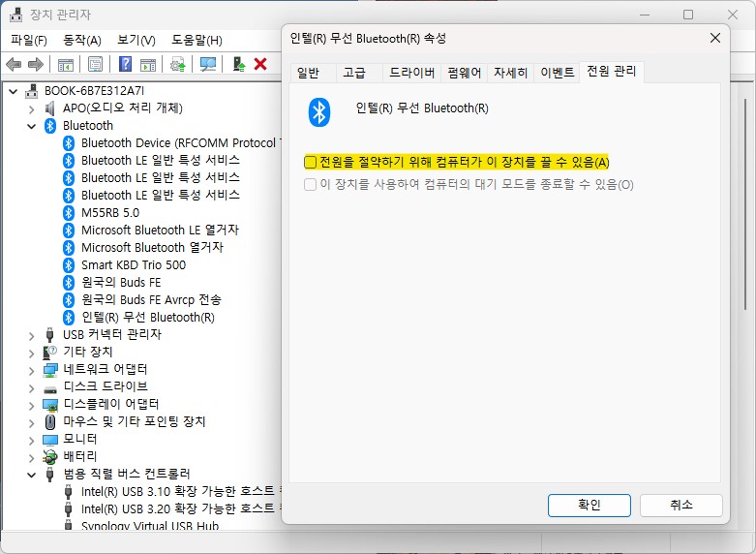Click the computer icon beside BOOK-6B7E312A7I
The image size is (756, 554).
31,91
